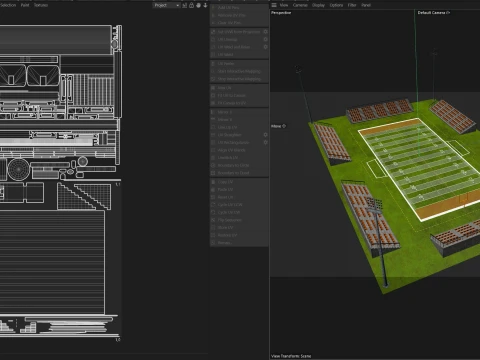480x360 pixels.
Task: Open the viewport Options menu
Action: [336, 5]
